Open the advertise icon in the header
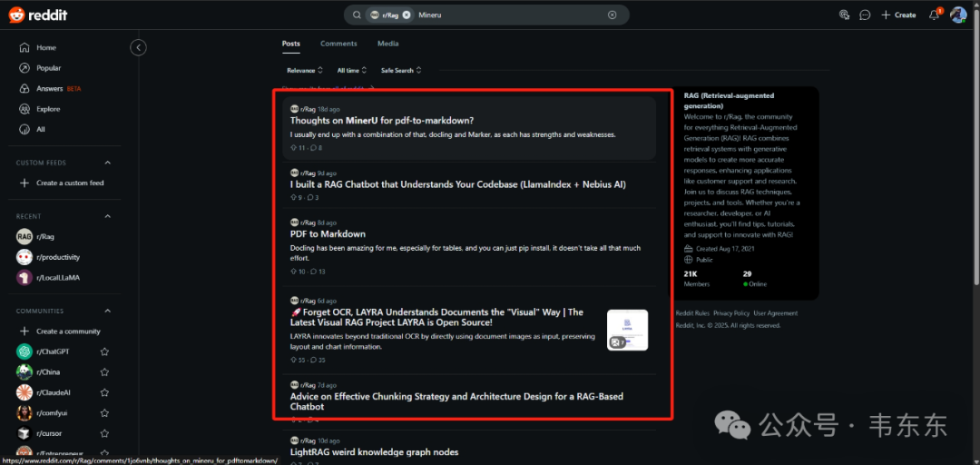 [x=844, y=15]
